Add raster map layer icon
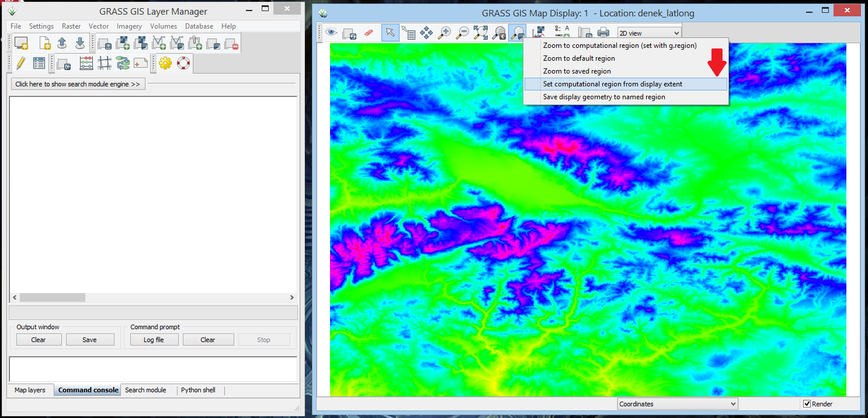 coord(123,43)
